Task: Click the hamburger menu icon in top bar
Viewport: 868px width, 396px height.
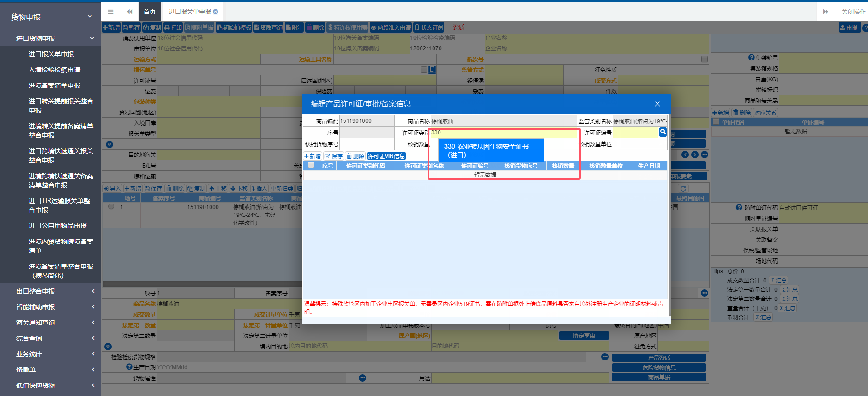Action: (110, 12)
